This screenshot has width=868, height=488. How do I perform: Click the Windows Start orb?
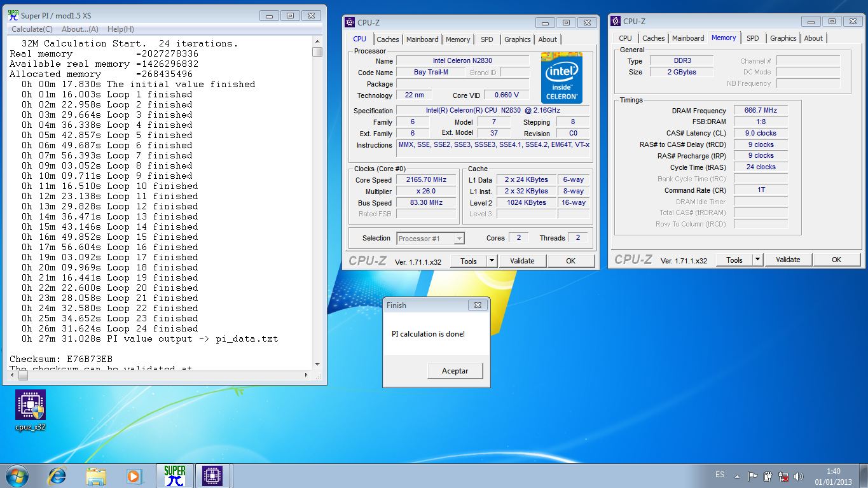(x=17, y=476)
